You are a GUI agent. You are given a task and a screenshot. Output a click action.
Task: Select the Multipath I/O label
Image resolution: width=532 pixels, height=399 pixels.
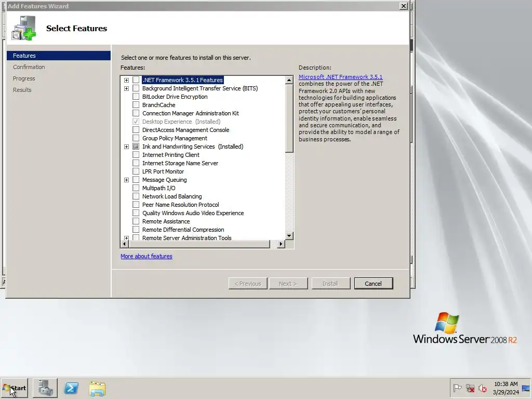[x=159, y=188]
